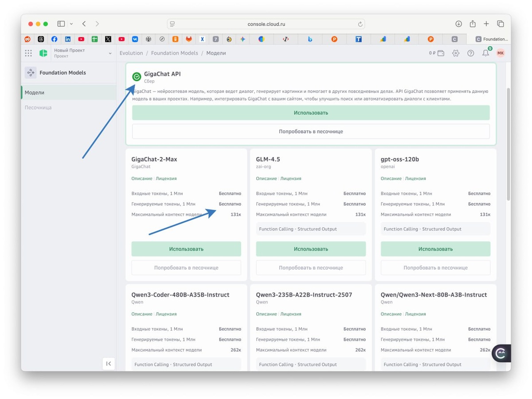The height and width of the screenshot is (399, 532).
Task: Show Safari tab overview
Action: coord(501,24)
